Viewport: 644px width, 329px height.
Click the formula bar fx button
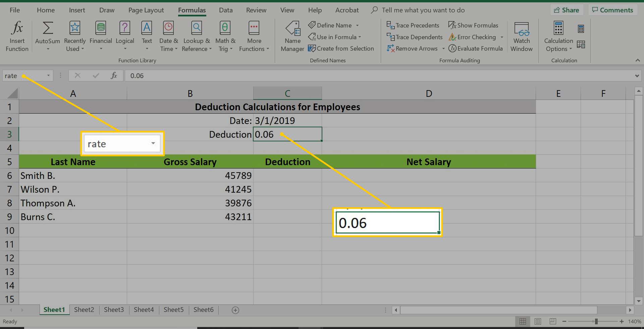coord(114,76)
